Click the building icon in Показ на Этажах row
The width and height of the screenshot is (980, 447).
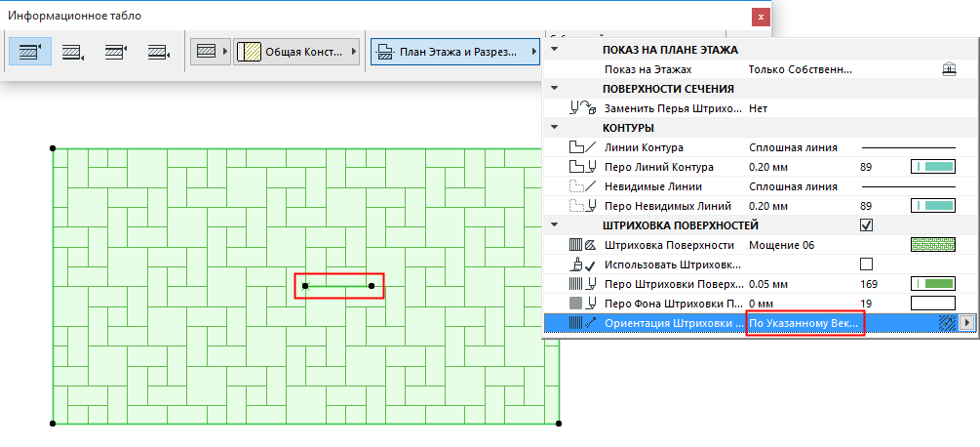point(950,69)
